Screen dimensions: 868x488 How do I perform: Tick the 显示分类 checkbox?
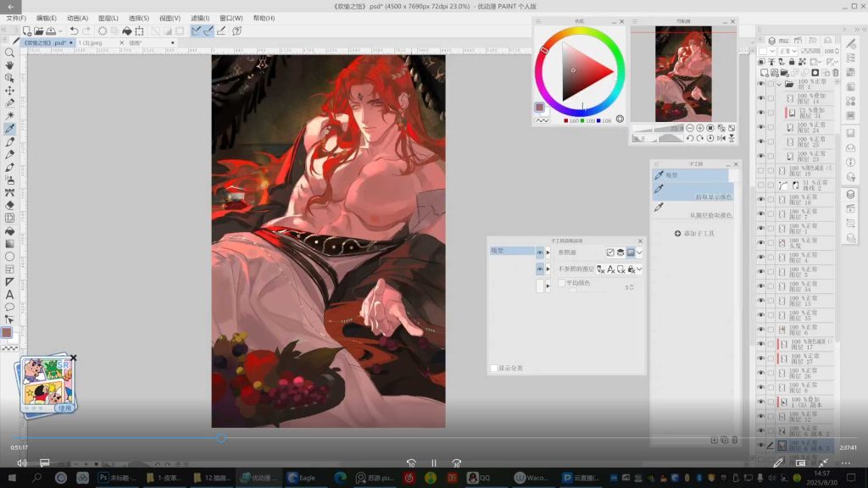pyautogui.click(x=494, y=369)
